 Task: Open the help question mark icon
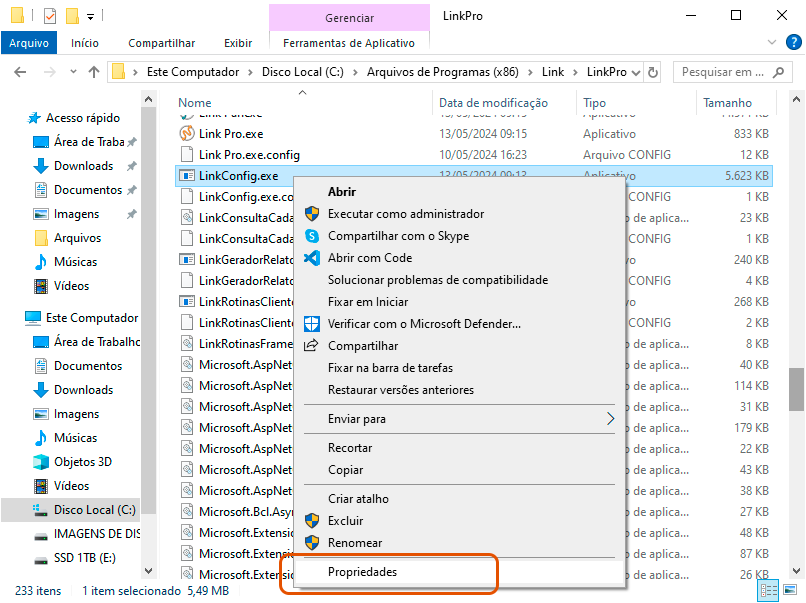point(794,43)
